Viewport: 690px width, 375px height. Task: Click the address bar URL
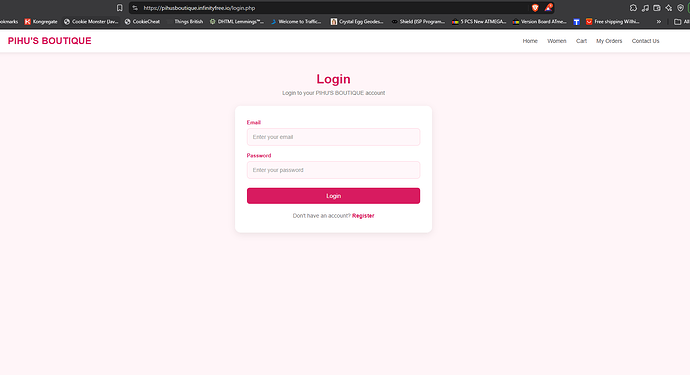[199, 8]
